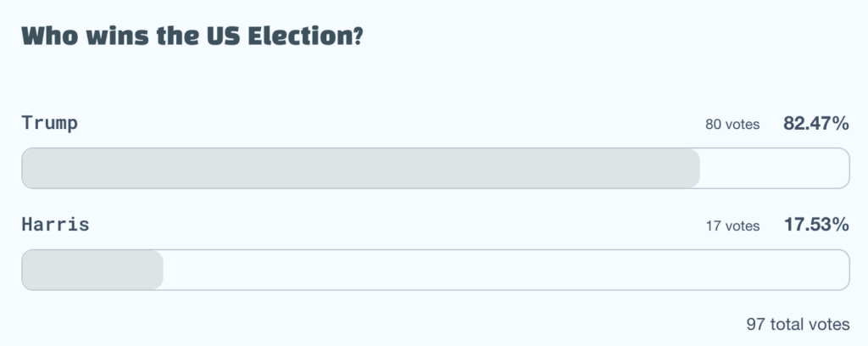Screen dimensions: 868x346
Task: Click the "97 total votes" summary text
Action: tap(798, 325)
